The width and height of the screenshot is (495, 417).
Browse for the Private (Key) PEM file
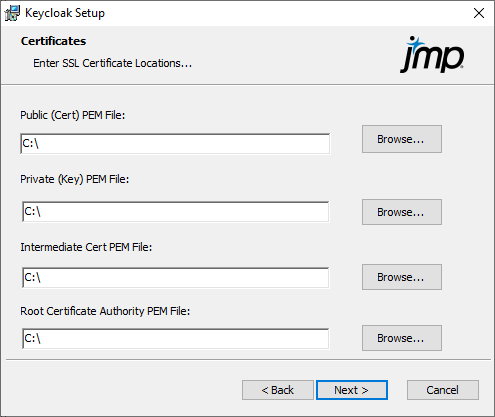point(402,212)
